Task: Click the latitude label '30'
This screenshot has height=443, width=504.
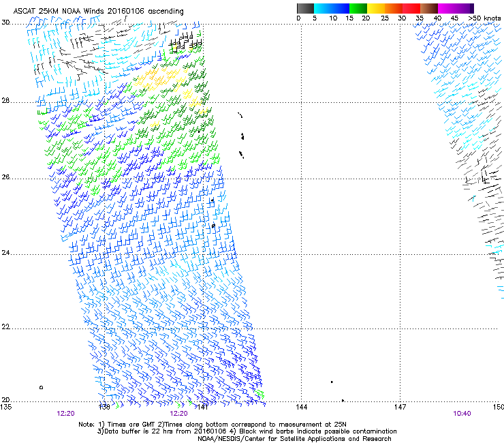Action: point(5,22)
